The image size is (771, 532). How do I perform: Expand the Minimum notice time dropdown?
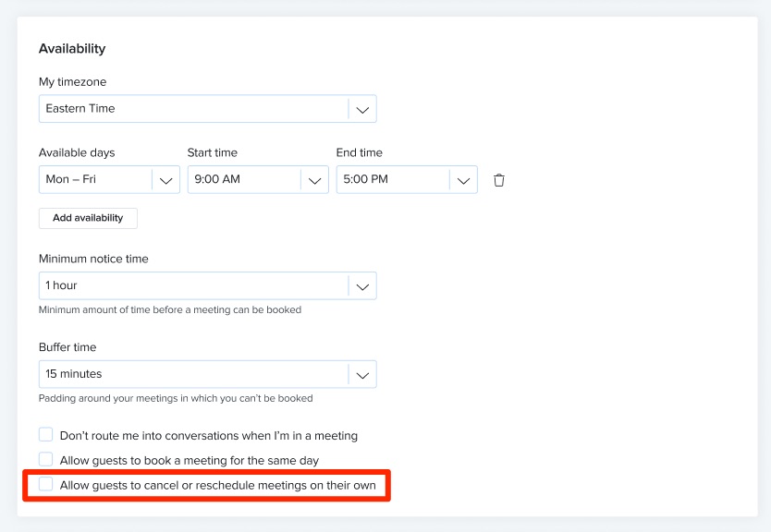pos(207,285)
